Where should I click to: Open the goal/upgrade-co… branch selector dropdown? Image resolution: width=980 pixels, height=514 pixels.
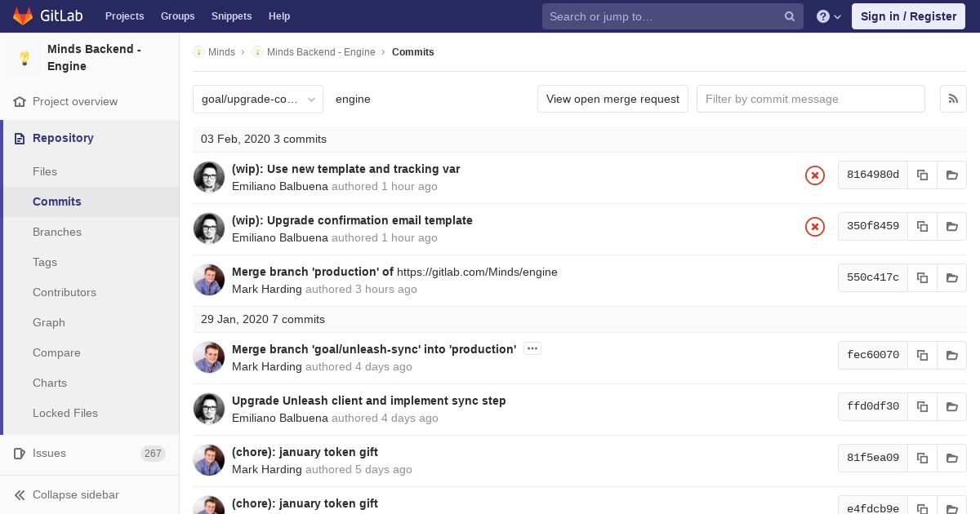[x=258, y=99]
